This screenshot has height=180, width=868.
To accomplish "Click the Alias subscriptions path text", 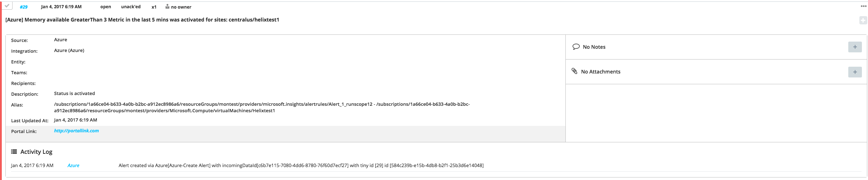I will point(262,107).
